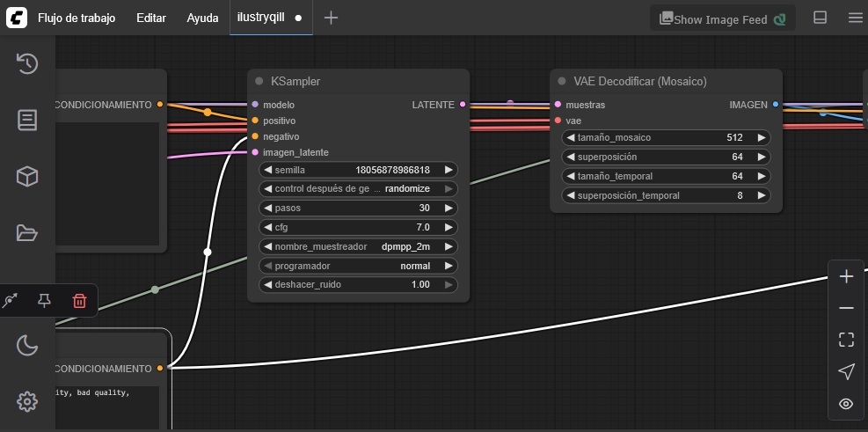Screen dimensions: 868x432
Task: Zoom out with minus button
Action: 846,308
